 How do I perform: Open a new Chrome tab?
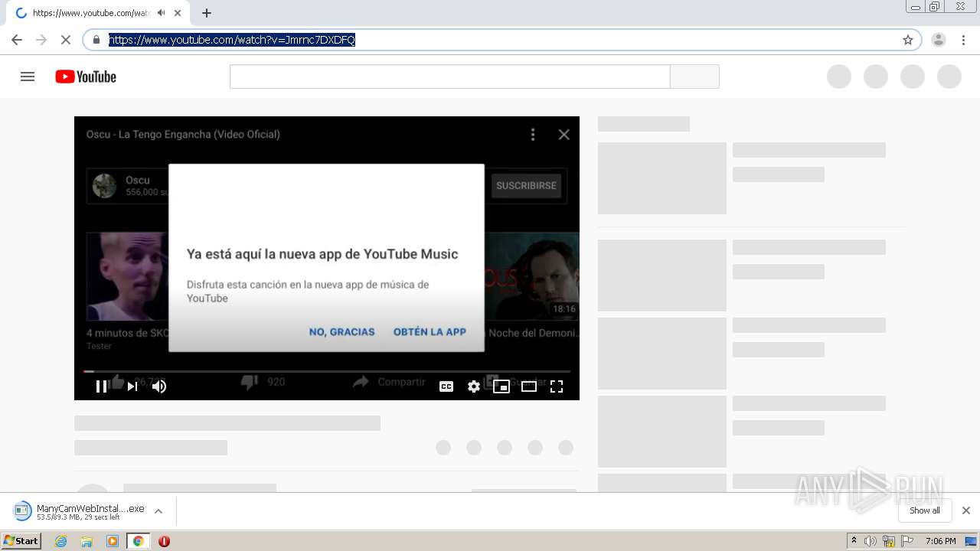206,13
